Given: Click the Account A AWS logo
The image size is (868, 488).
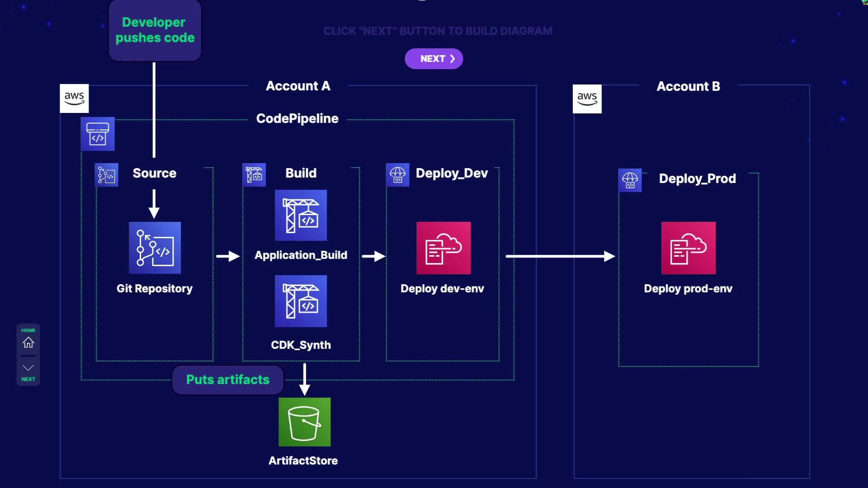Looking at the screenshot, I should (74, 98).
